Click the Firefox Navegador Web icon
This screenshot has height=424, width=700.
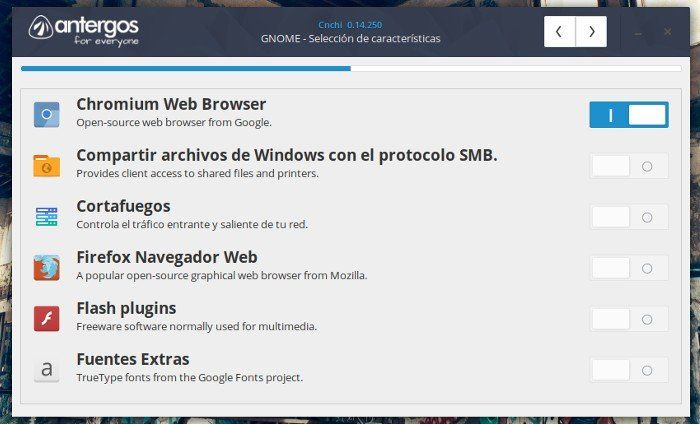pyautogui.click(x=46, y=267)
